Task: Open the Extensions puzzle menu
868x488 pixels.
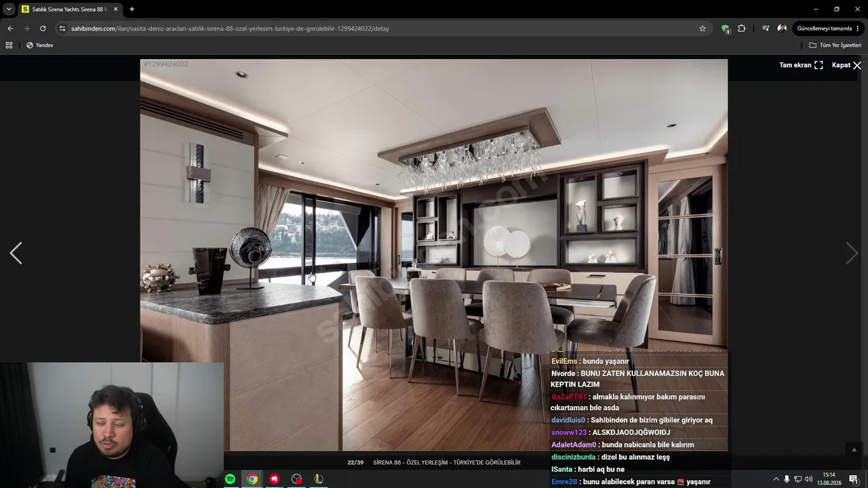Action: coord(742,28)
